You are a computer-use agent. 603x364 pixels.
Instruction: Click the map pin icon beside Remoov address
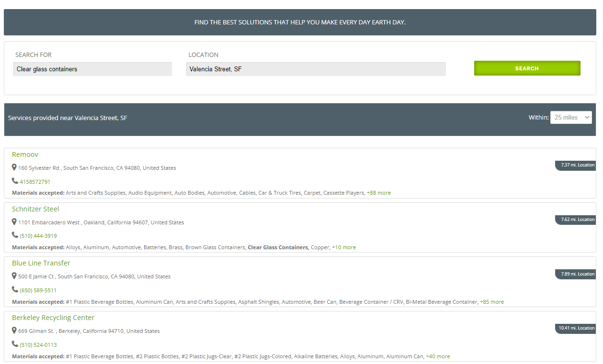coord(14,167)
